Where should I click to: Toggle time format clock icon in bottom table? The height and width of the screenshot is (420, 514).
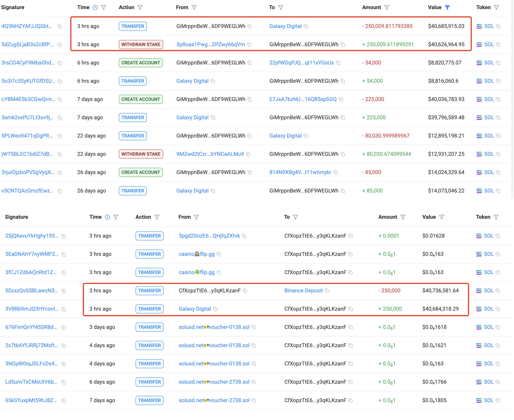click(x=107, y=217)
